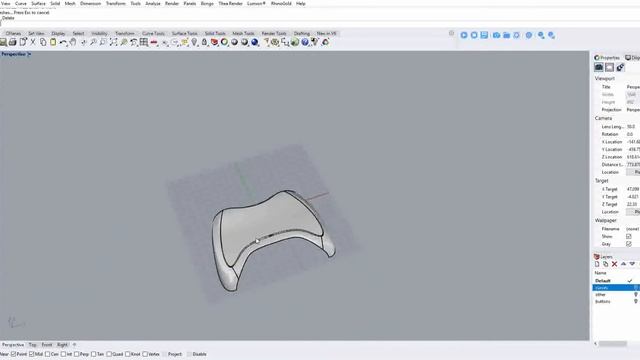Select the 'buttons' layer row

click(616, 302)
